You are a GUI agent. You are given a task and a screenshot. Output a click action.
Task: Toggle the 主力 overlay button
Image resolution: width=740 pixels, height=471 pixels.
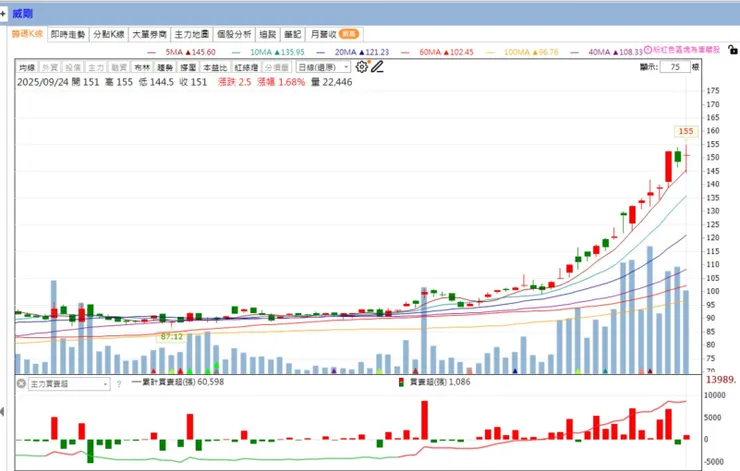click(x=96, y=67)
